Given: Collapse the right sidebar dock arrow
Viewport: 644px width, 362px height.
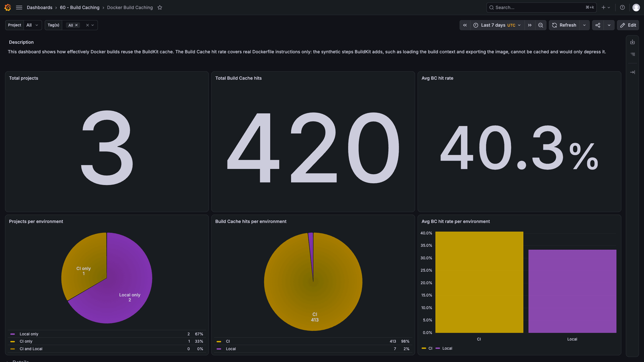Looking at the screenshot, I should 632,72.
